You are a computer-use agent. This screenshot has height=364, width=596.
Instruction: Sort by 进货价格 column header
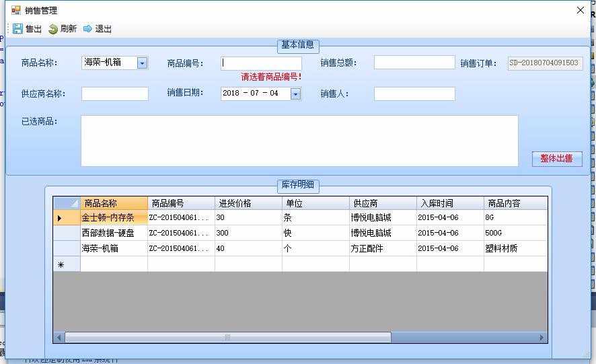(x=249, y=203)
